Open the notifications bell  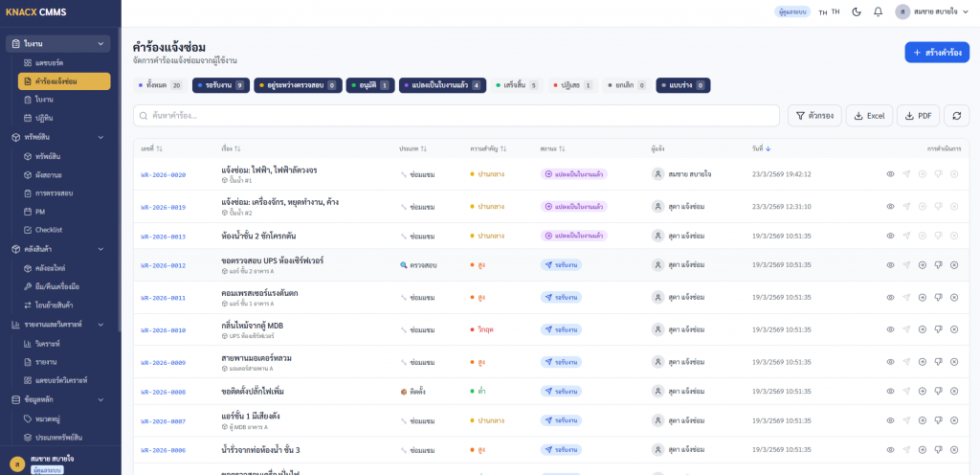click(x=878, y=11)
